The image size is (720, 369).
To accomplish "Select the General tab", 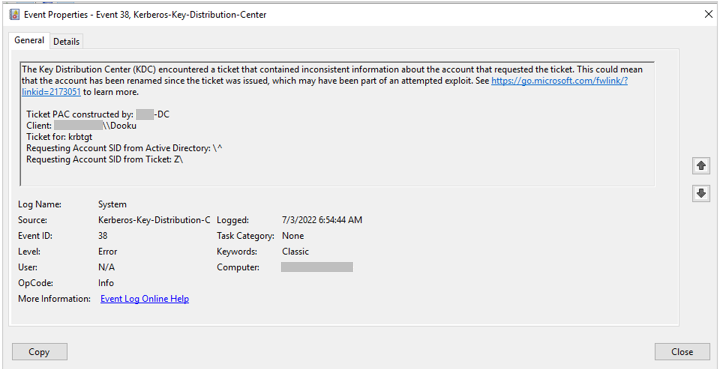I will click(x=29, y=40).
